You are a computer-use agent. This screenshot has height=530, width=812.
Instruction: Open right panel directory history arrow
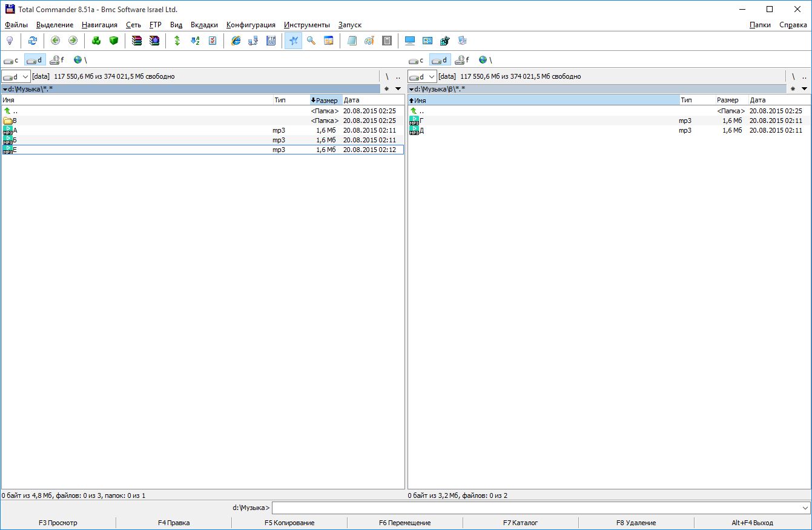[x=804, y=89]
